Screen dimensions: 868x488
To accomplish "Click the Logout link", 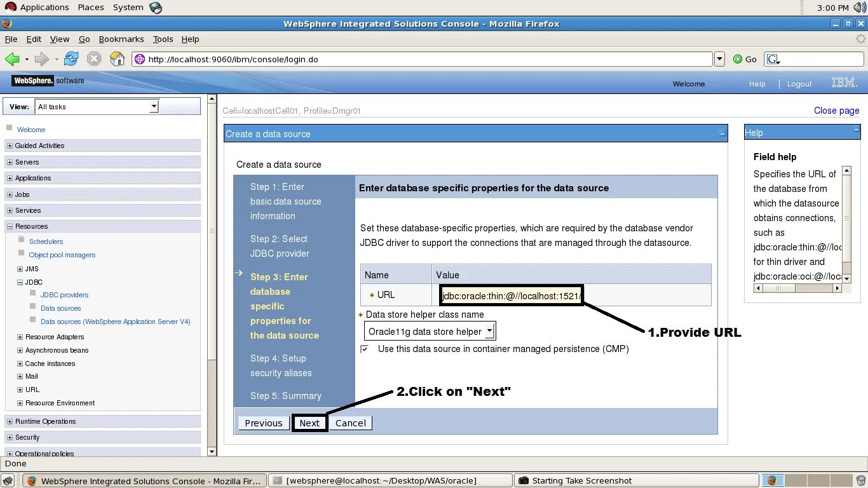I will pos(799,84).
